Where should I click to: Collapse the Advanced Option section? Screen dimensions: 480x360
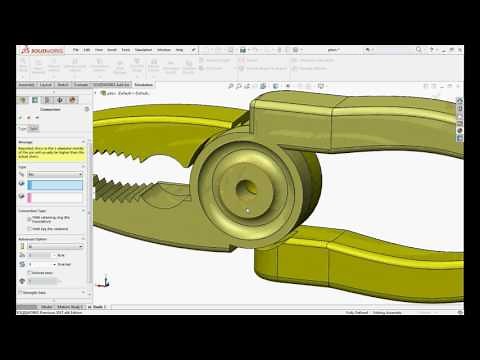click(x=83, y=239)
